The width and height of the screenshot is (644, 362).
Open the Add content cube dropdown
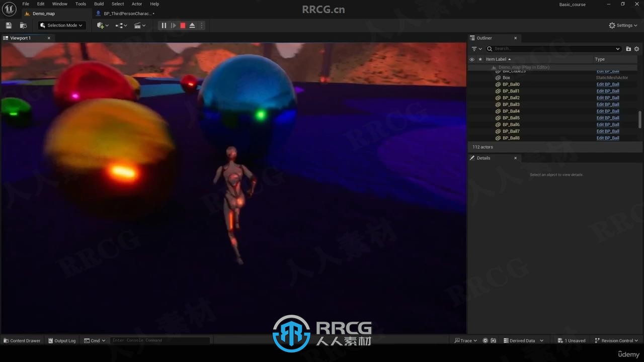click(103, 25)
